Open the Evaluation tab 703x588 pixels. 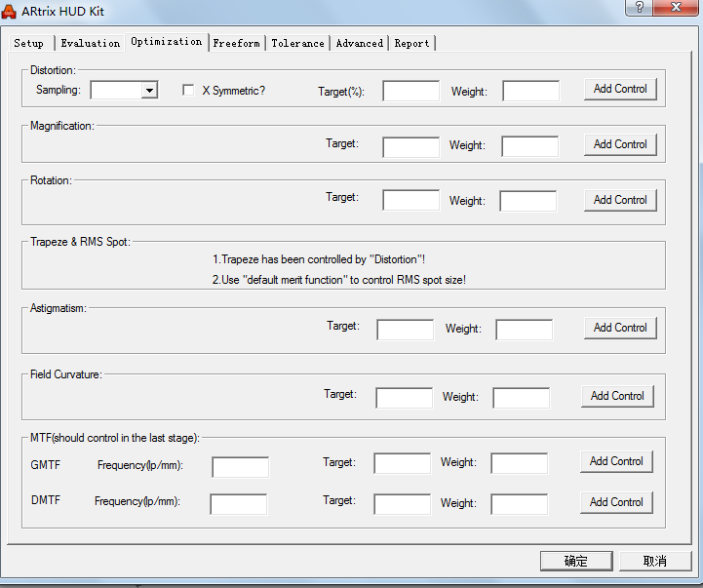(90, 44)
